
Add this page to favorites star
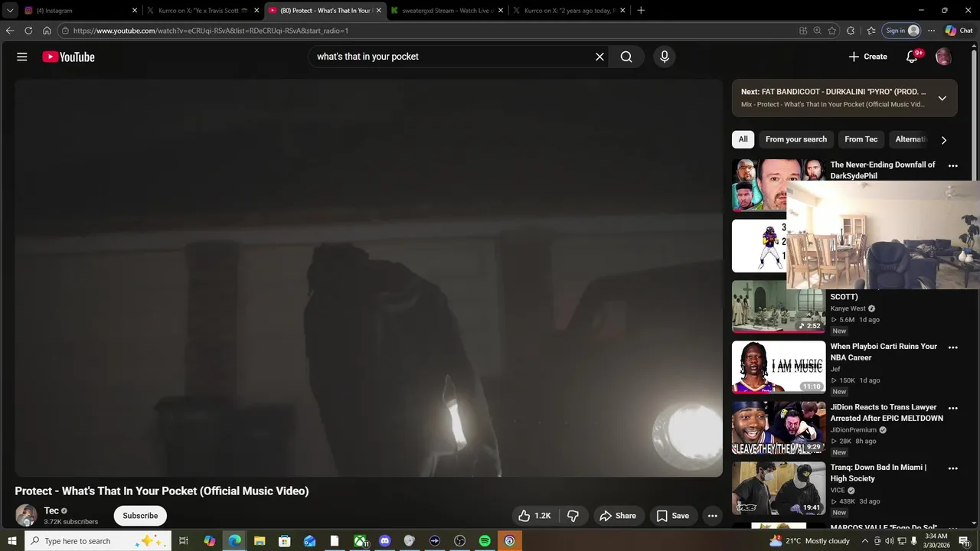coord(832,31)
